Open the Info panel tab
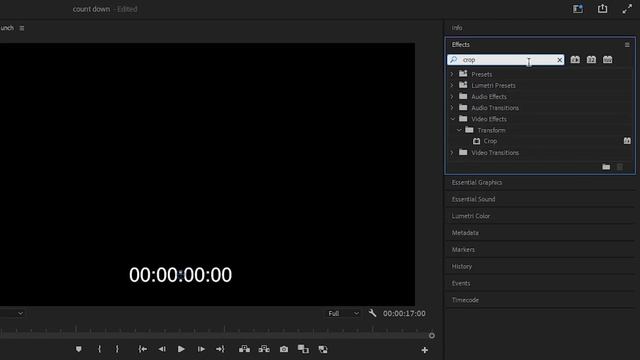Screen dimensions: 640x360 pyautogui.click(x=457, y=28)
